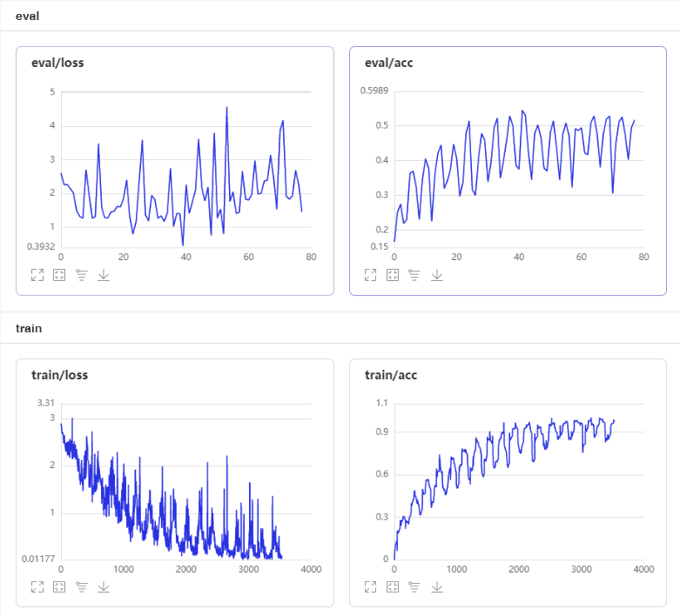Screen dimensions: 680x616
Task: Toggle y-axis log scale on train/loss
Action: (82, 587)
